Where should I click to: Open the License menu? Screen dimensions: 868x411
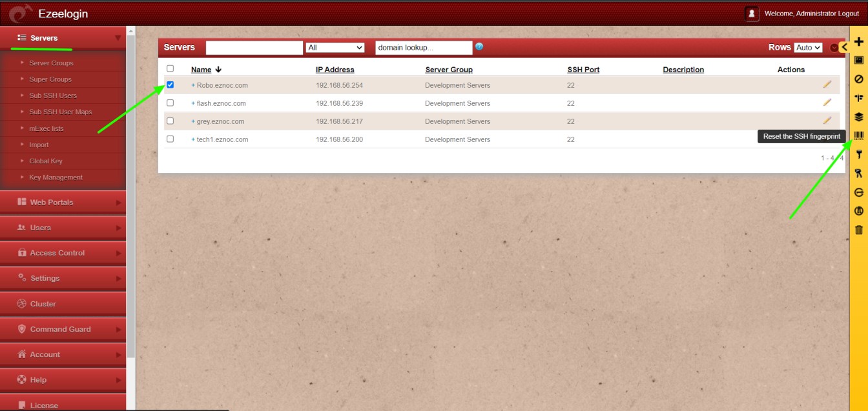(63, 404)
